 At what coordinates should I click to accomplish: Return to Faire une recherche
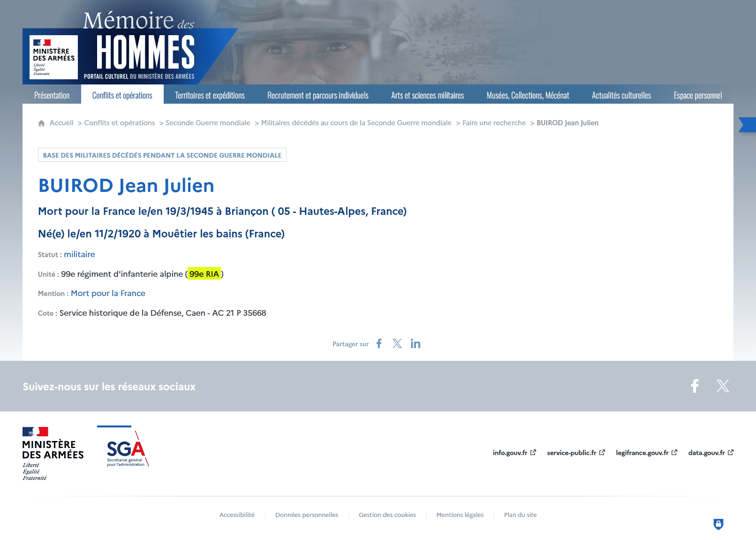coord(494,123)
